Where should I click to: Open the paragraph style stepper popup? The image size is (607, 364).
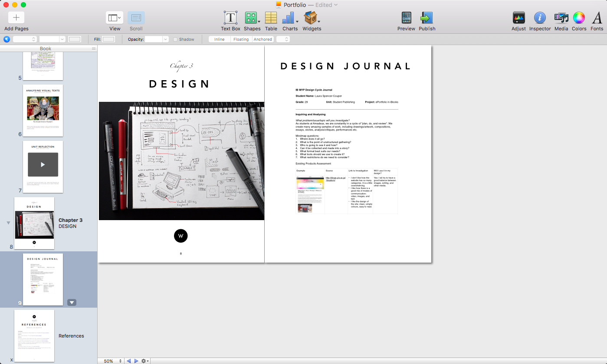pos(25,39)
